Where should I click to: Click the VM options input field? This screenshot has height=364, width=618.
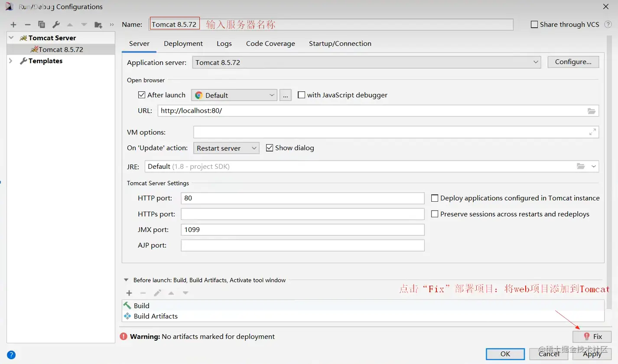396,132
